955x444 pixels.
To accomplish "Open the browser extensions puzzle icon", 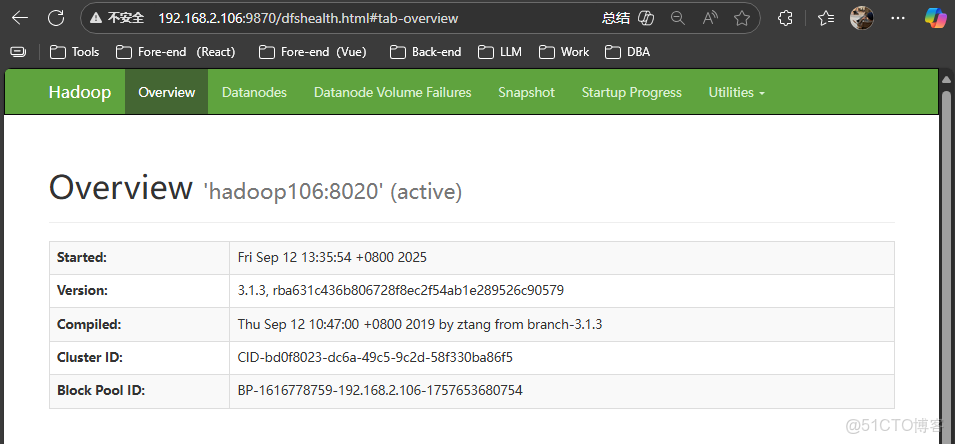I will coord(786,18).
